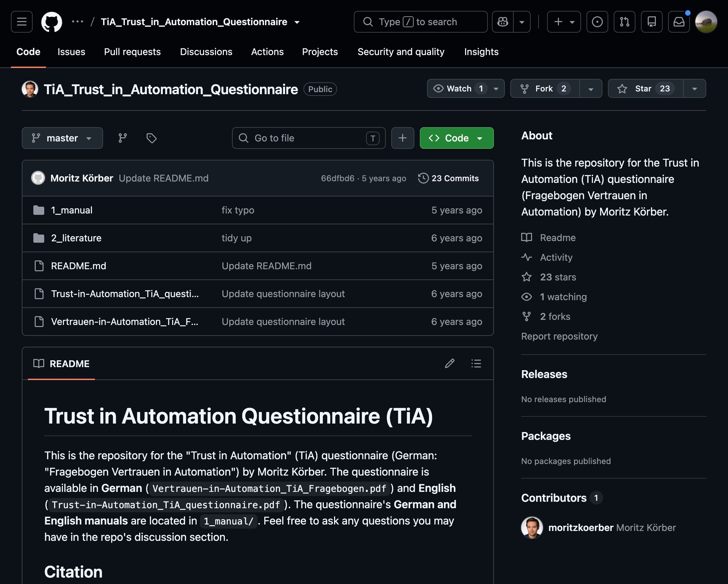Fork the repository

(545, 88)
